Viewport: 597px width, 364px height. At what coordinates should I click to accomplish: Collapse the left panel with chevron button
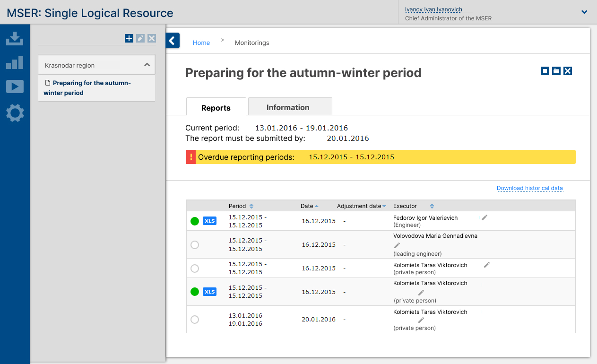pyautogui.click(x=173, y=41)
